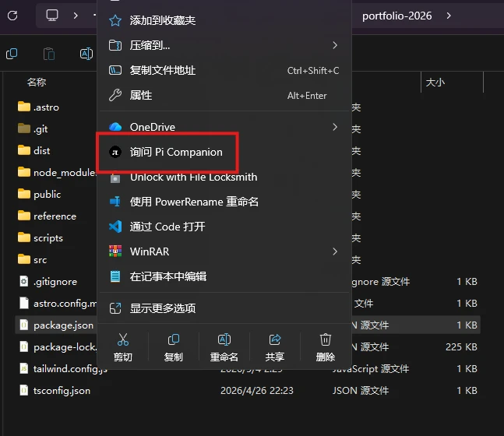The height and width of the screenshot is (436, 504).
Task: Select the tailwind.config.js file
Action: click(63, 369)
